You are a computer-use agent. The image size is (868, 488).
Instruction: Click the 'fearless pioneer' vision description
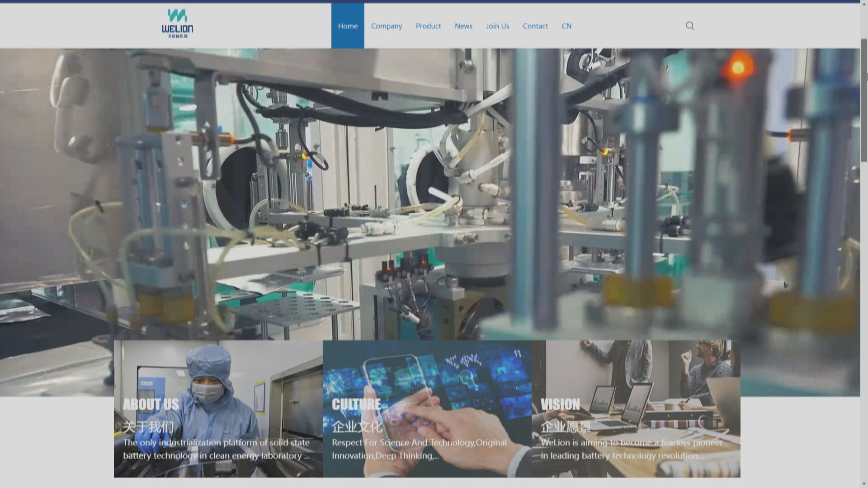(x=632, y=449)
